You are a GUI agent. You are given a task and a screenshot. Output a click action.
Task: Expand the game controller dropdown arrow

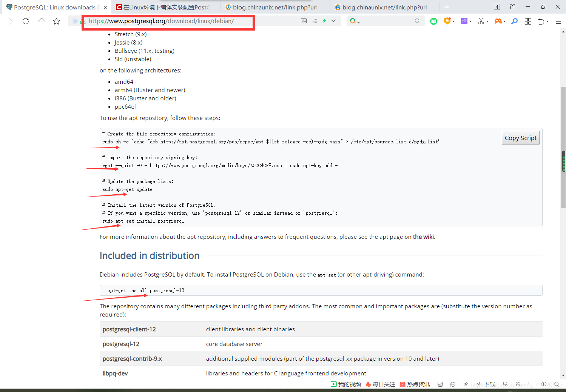[x=504, y=22]
